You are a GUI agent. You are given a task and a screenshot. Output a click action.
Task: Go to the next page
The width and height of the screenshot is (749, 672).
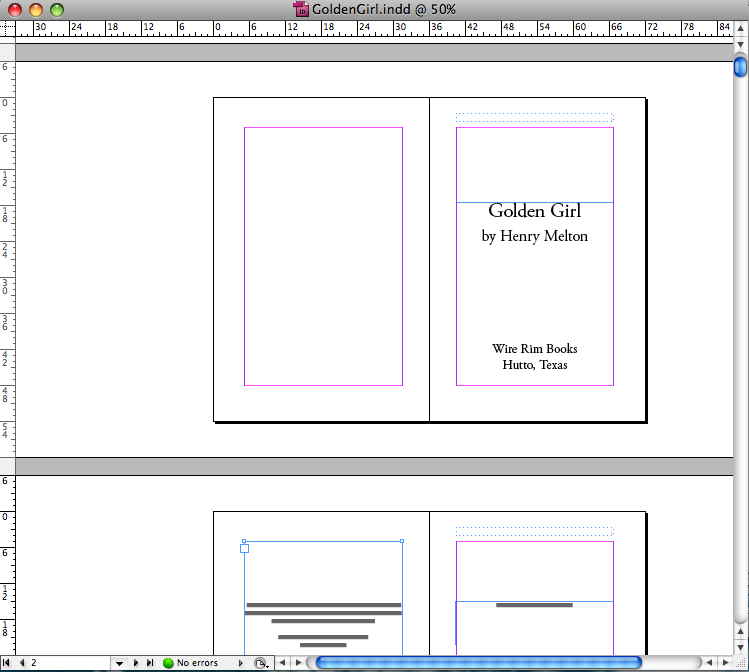(136, 663)
